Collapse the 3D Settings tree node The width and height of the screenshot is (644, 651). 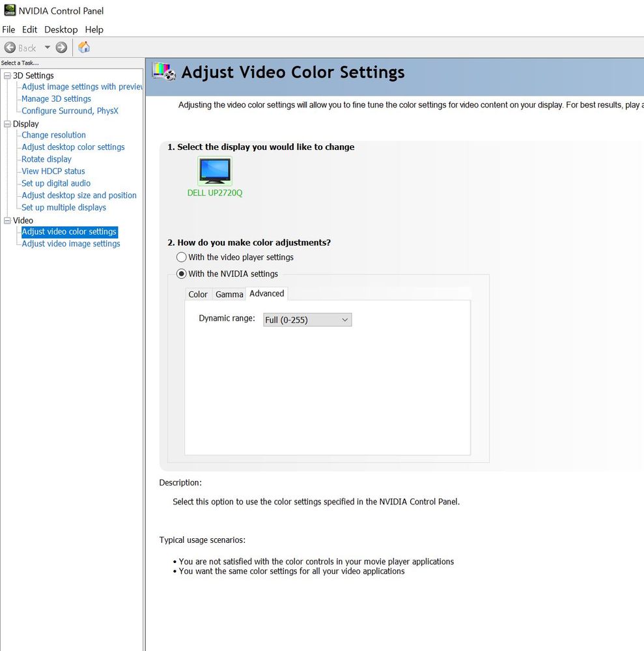pos(7,76)
